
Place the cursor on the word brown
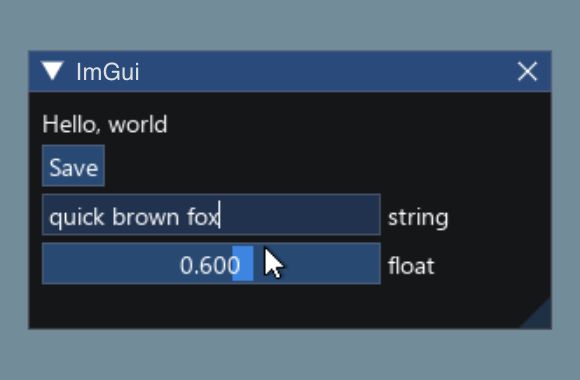point(146,217)
